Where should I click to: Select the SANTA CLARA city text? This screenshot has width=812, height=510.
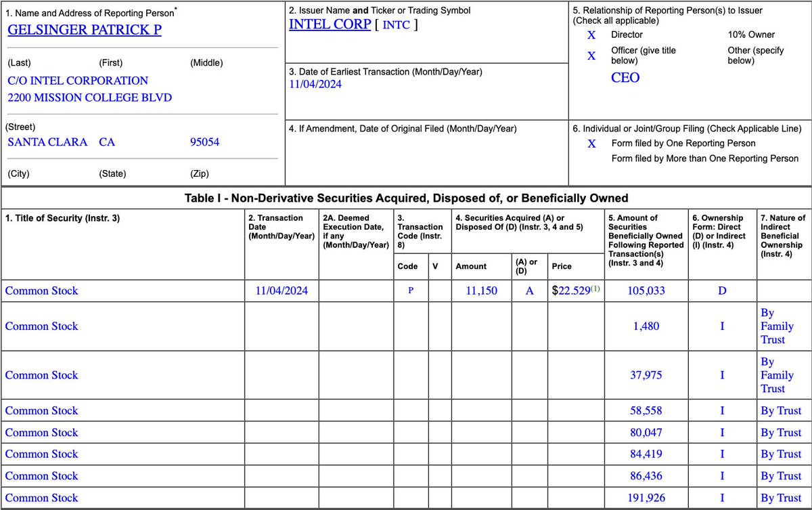click(47, 142)
